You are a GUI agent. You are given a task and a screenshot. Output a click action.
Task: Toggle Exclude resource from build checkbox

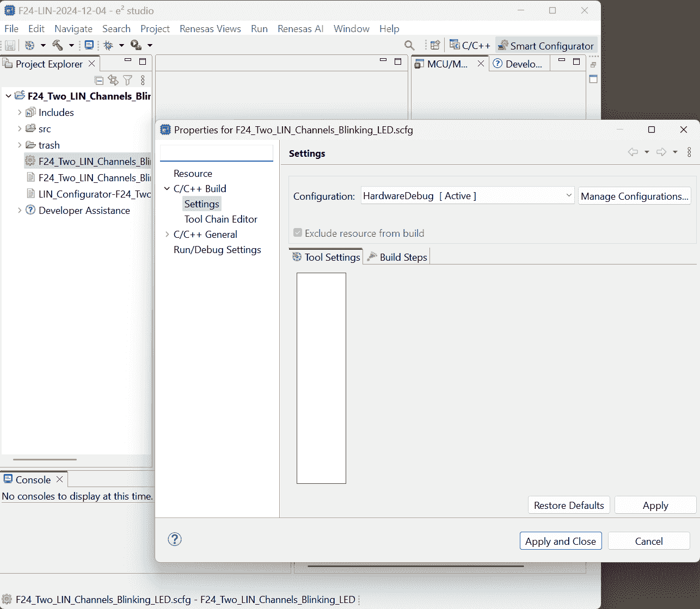(x=298, y=233)
